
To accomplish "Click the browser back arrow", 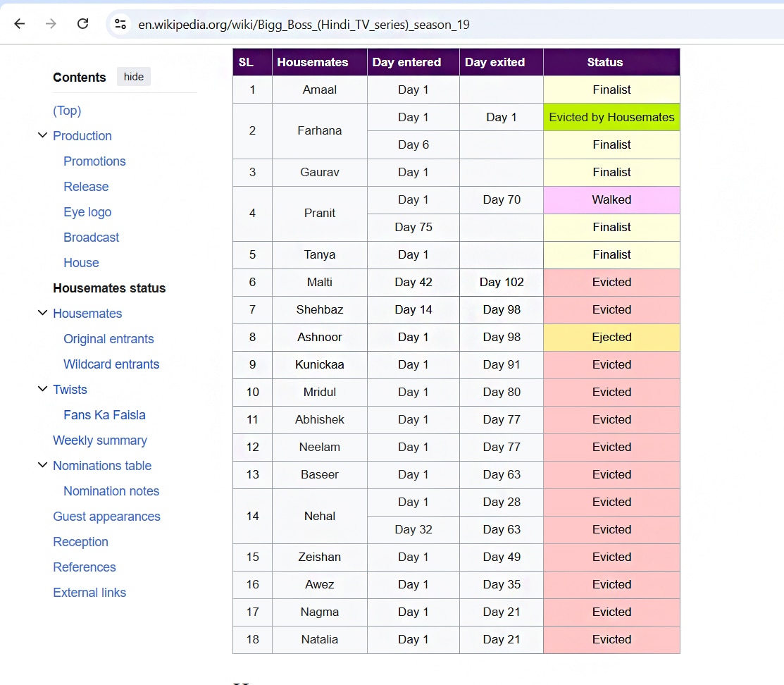I will point(20,24).
